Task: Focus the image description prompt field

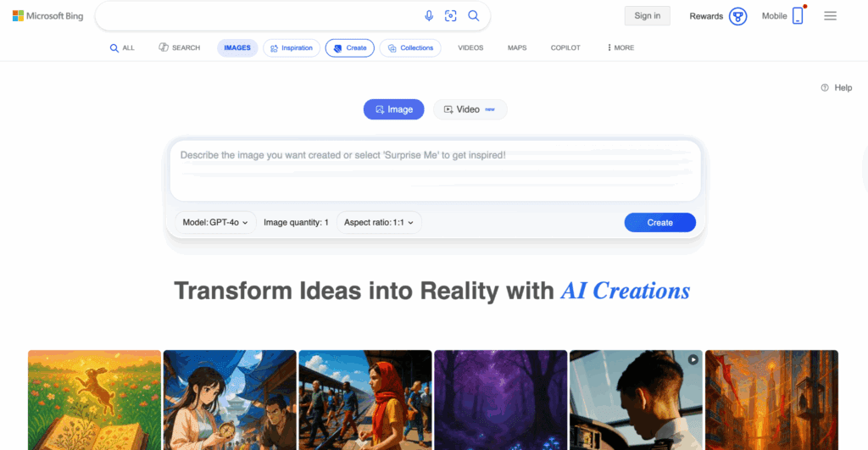Action: 435,170
